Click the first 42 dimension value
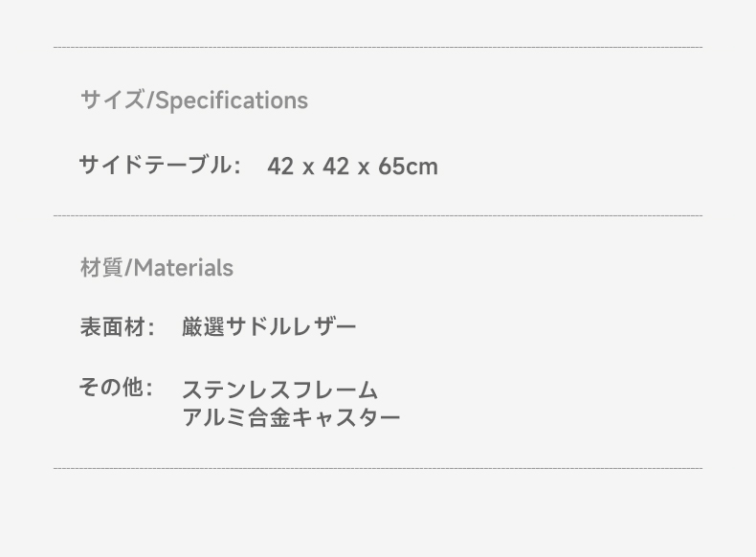This screenshot has width=756, height=557. coord(280,167)
